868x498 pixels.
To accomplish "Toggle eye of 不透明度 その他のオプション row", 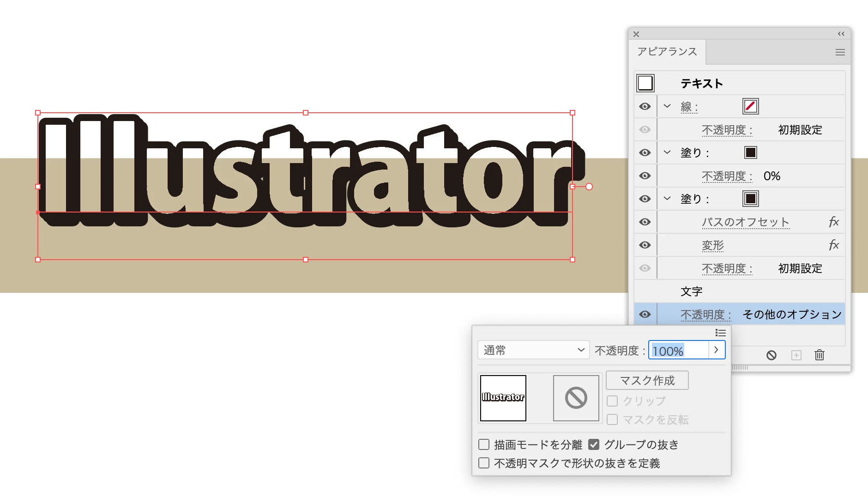I will 645,314.
